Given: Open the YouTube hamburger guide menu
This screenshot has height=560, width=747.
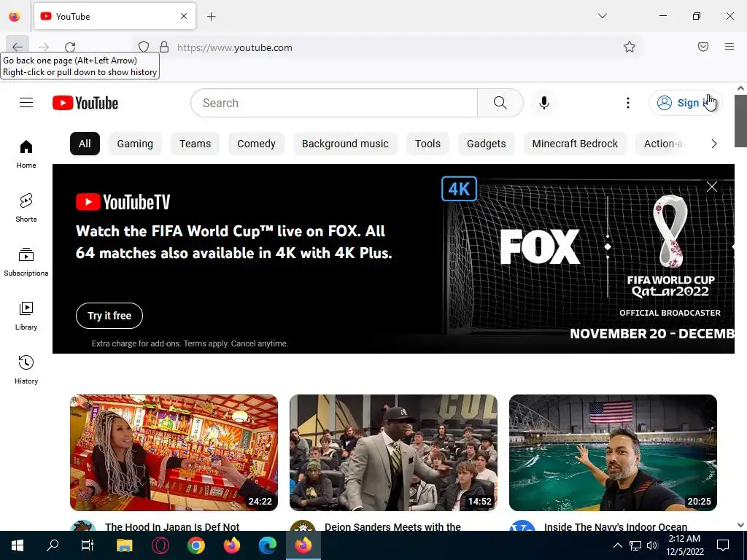Looking at the screenshot, I should coord(26,103).
